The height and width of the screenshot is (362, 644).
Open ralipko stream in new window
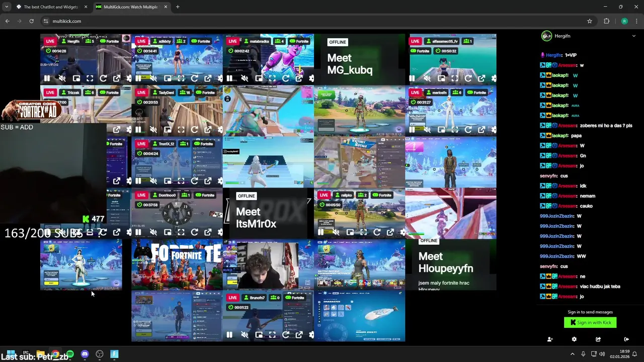[390, 232]
